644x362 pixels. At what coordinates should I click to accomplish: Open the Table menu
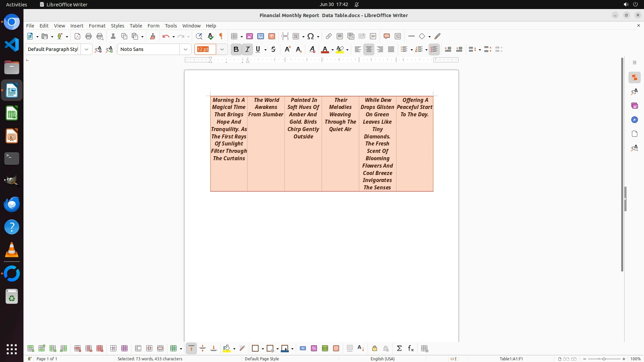pyautogui.click(x=136, y=25)
